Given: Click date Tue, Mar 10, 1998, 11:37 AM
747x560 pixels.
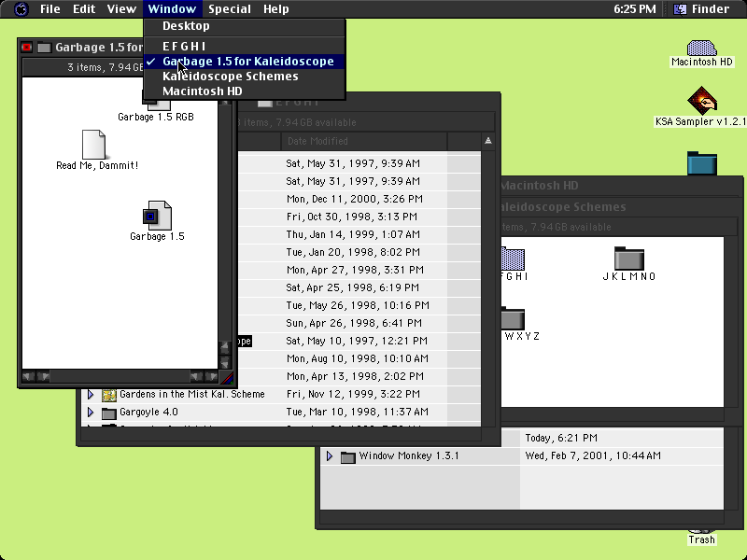Looking at the screenshot, I should (358, 412).
